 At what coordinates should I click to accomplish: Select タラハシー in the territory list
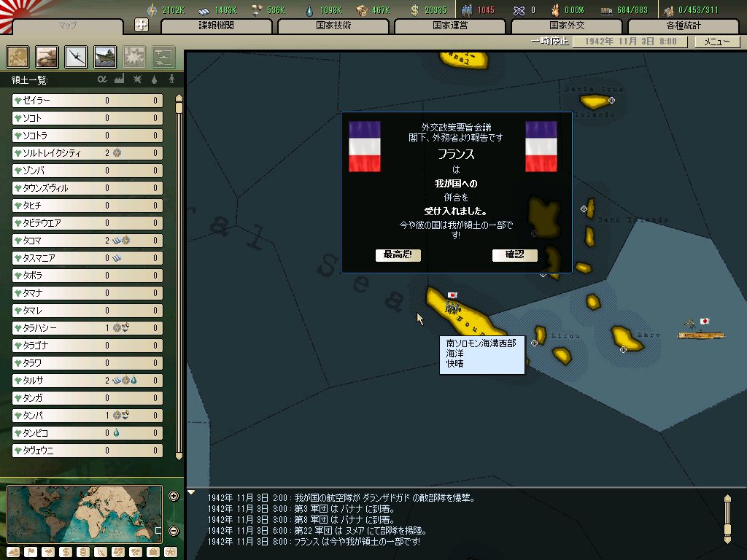tap(88, 328)
